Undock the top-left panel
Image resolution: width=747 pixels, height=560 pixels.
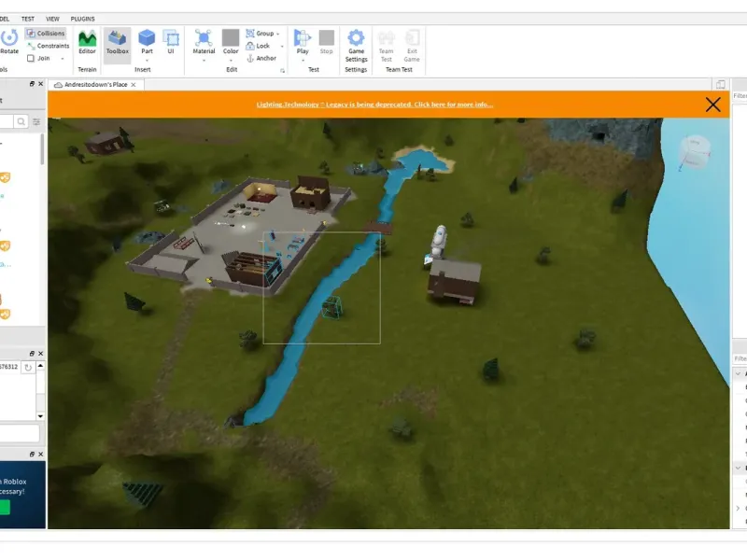click(x=32, y=84)
